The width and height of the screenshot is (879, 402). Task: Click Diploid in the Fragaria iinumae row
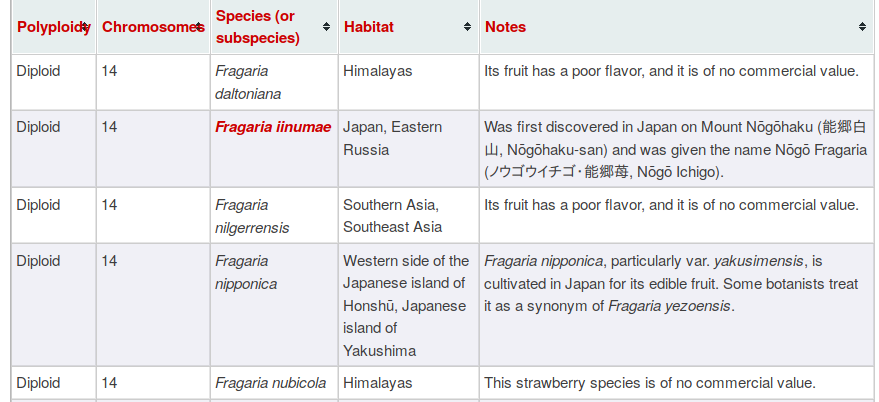[x=38, y=127]
